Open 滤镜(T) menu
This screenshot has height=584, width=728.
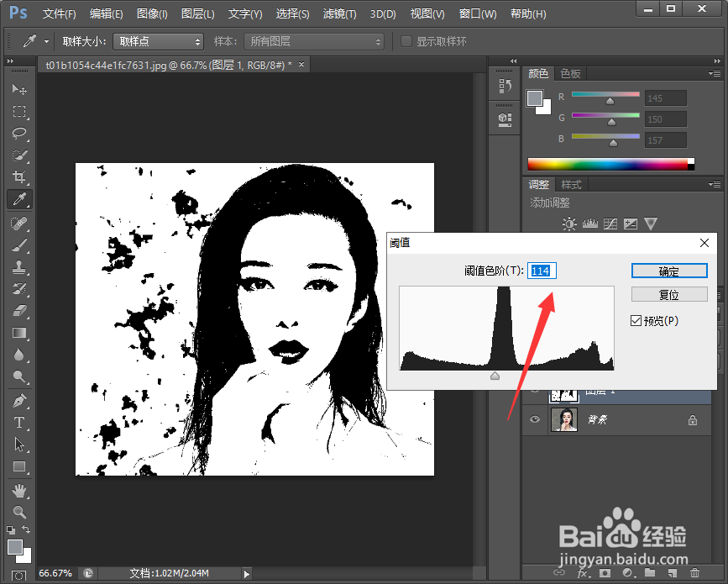339,14
